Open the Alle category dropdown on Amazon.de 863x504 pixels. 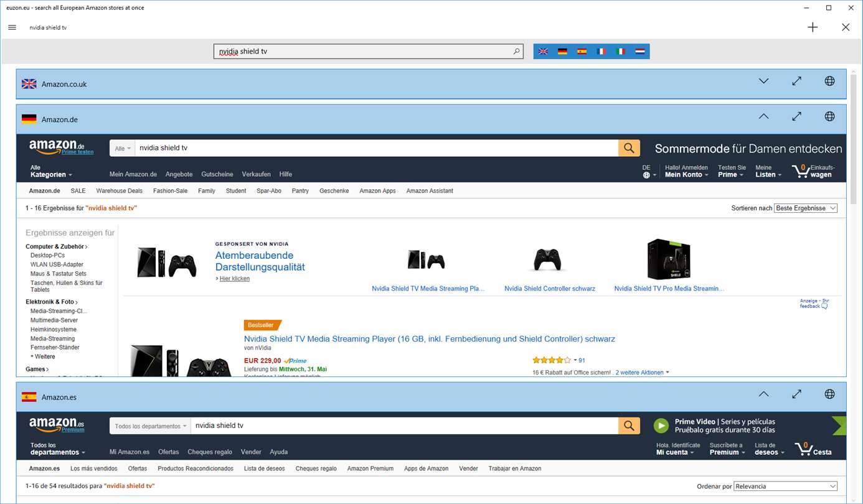pos(122,148)
